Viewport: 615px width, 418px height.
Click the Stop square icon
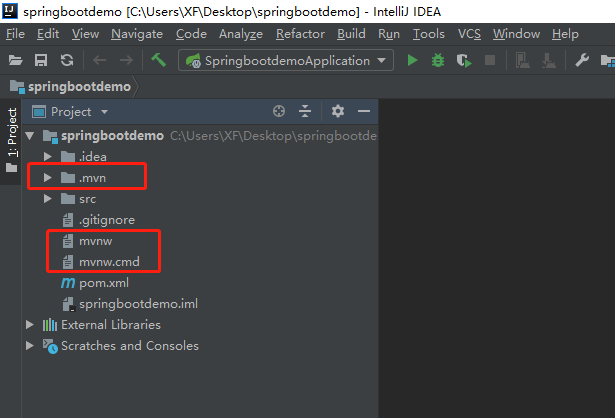(490, 60)
